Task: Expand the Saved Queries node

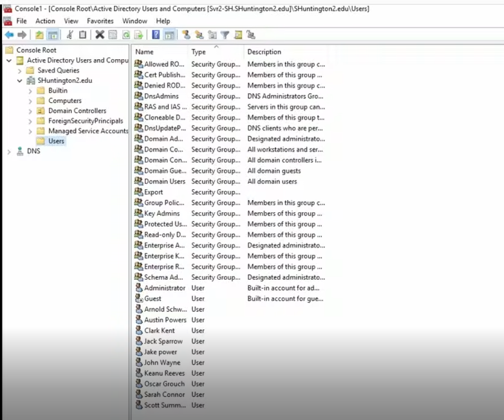Action: (x=19, y=71)
